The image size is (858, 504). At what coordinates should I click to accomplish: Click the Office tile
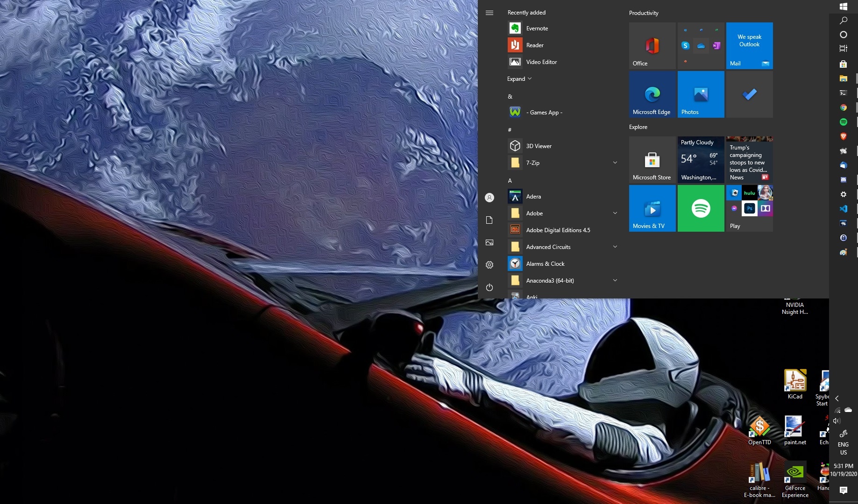pyautogui.click(x=652, y=46)
